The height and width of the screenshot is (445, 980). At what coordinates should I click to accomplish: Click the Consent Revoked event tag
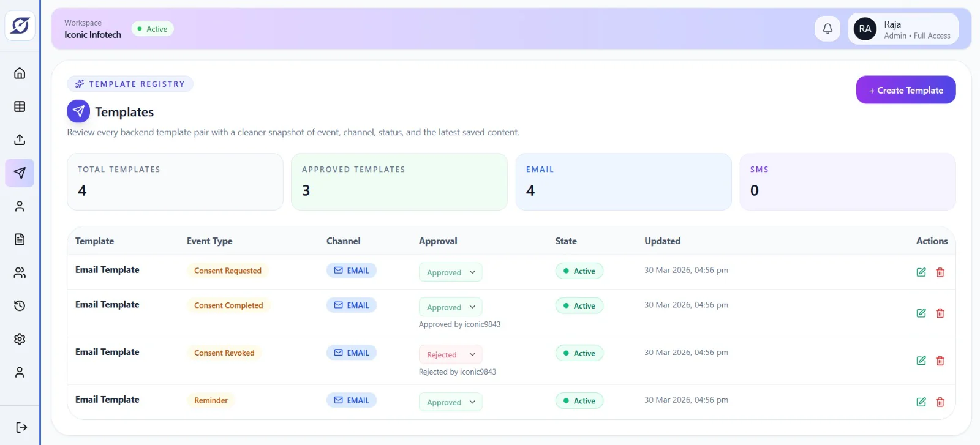pyautogui.click(x=224, y=353)
